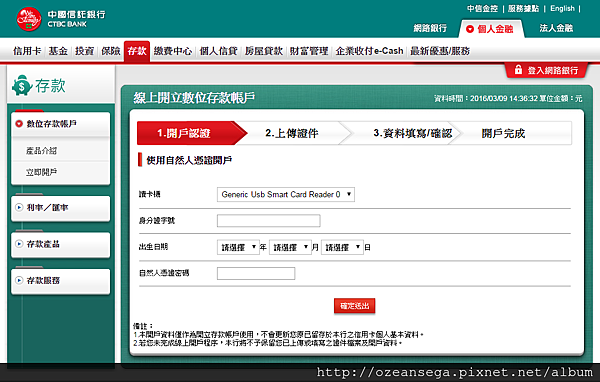
Task: Open the 基金 menu
Action: point(58,51)
